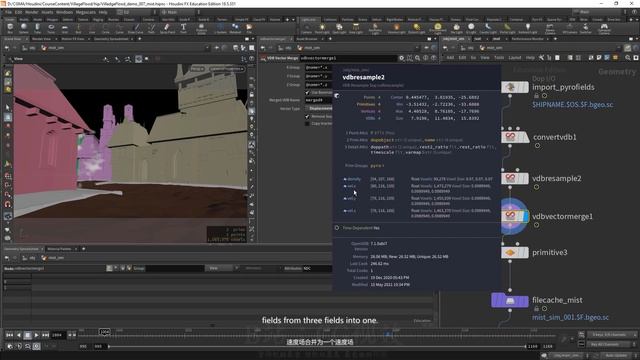Open the Vector Type dropdown
The height and width of the screenshot is (360, 640).
[319, 109]
